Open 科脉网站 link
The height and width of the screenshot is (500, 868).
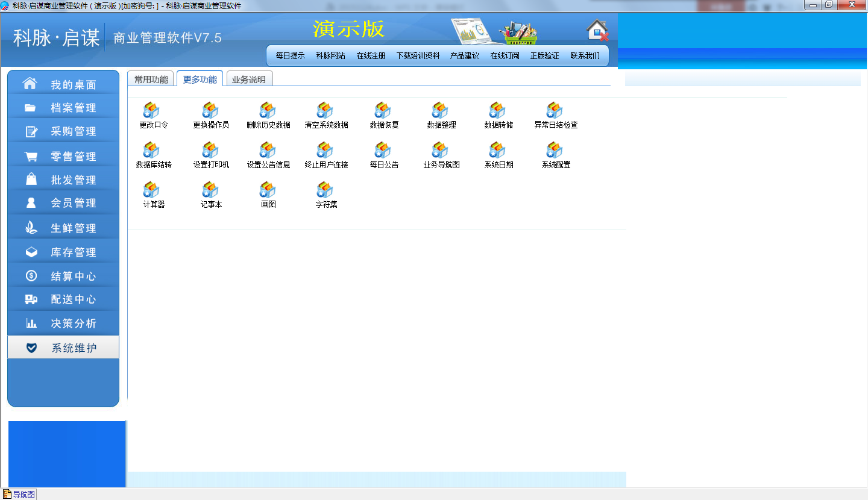point(330,55)
